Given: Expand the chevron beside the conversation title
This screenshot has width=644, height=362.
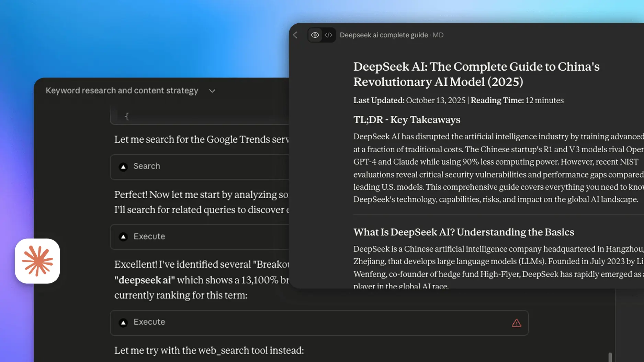Looking at the screenshot, I should (x=212, y=91).
